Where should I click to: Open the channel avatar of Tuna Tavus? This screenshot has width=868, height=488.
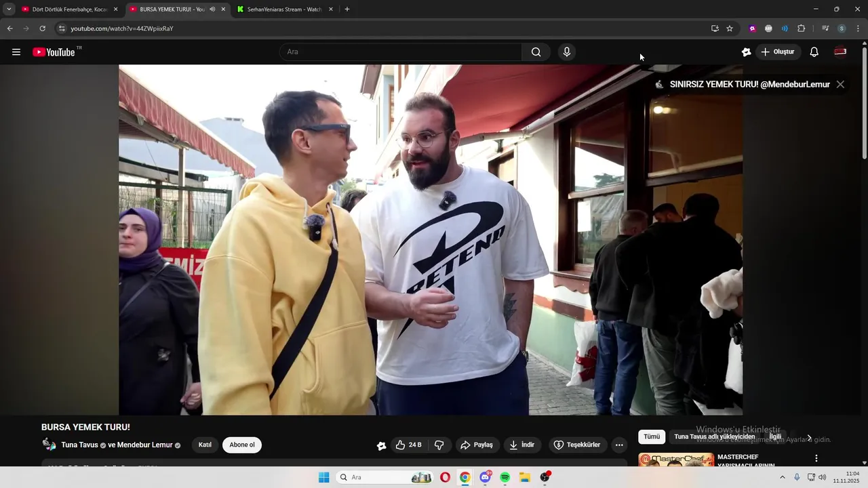point(49,445)
